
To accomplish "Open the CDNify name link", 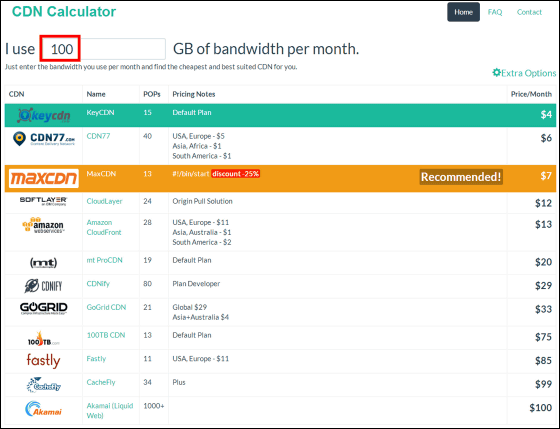I will [98, 284].
